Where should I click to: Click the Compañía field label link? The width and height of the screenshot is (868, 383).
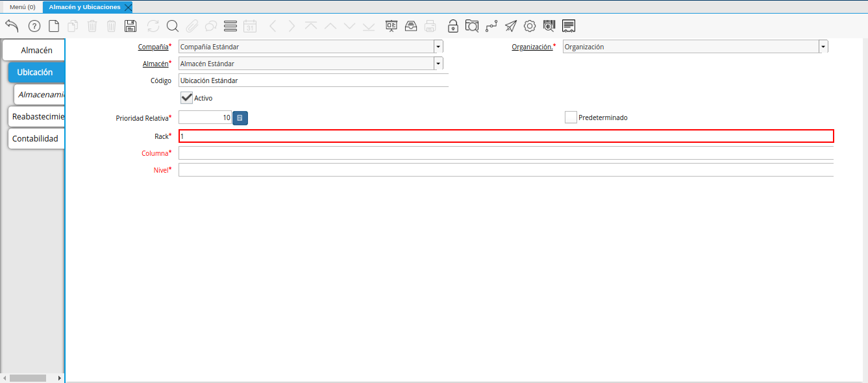click(153, 47)
